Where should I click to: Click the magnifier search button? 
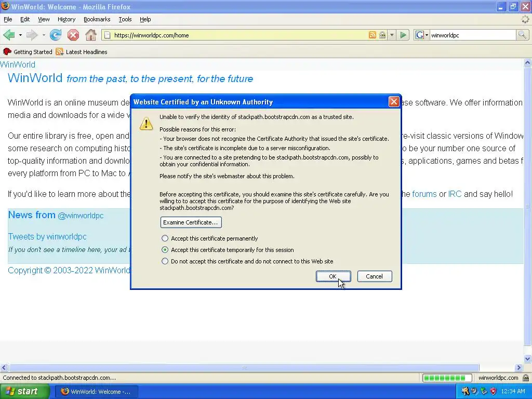[522, 35]
